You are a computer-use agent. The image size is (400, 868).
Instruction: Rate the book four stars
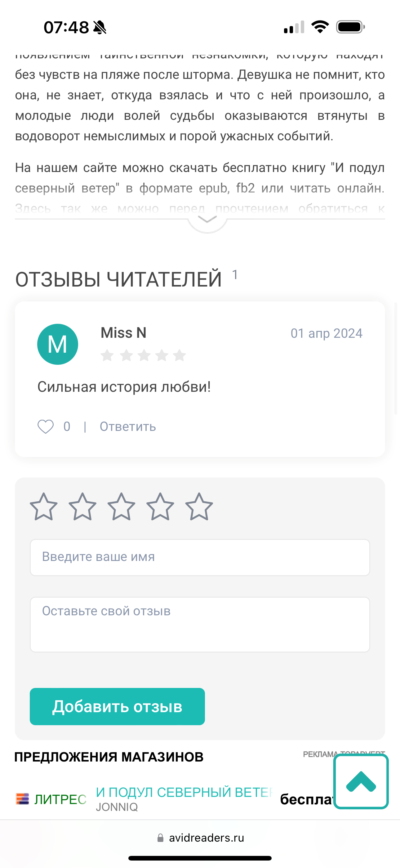160,506
